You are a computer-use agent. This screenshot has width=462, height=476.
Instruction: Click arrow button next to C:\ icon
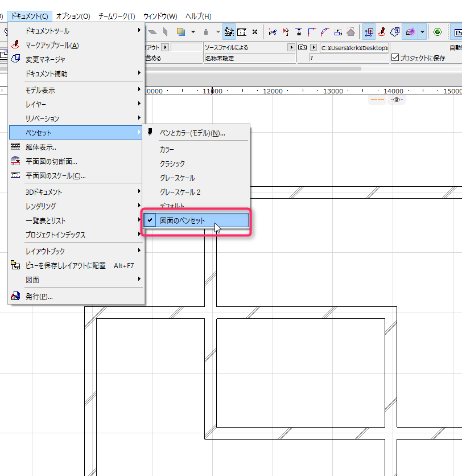pos(313,47)
